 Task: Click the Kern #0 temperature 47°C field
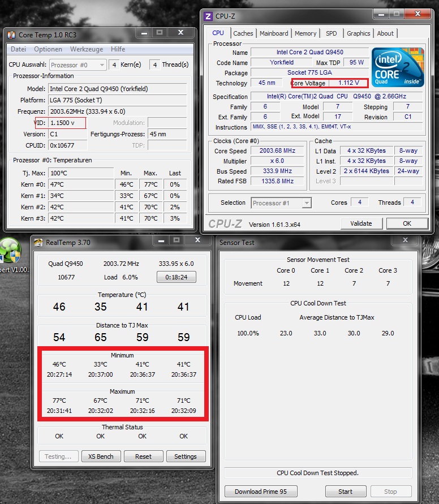click(x=81, y=184)
